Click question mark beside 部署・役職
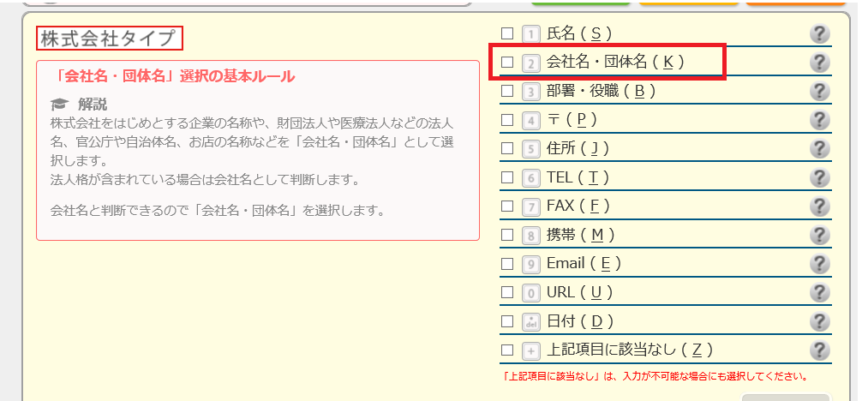This screenshot has width=868, height=401. [x=820, y=91]
